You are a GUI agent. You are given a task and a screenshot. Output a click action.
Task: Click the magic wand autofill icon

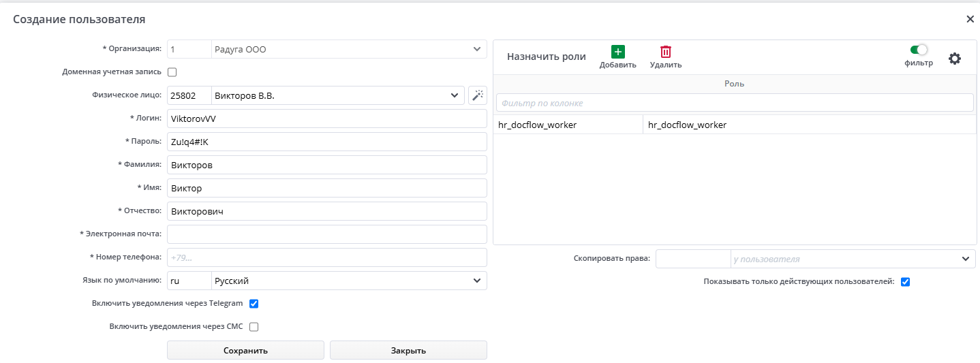478,95
